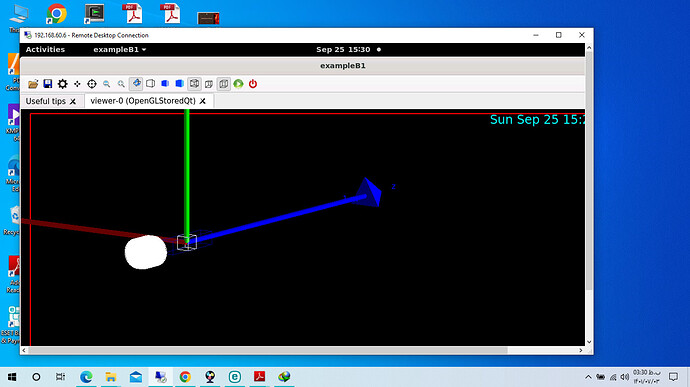Open Task View on taskbar
The height and width of the screenshot is (387, 690).
point(60,377)
